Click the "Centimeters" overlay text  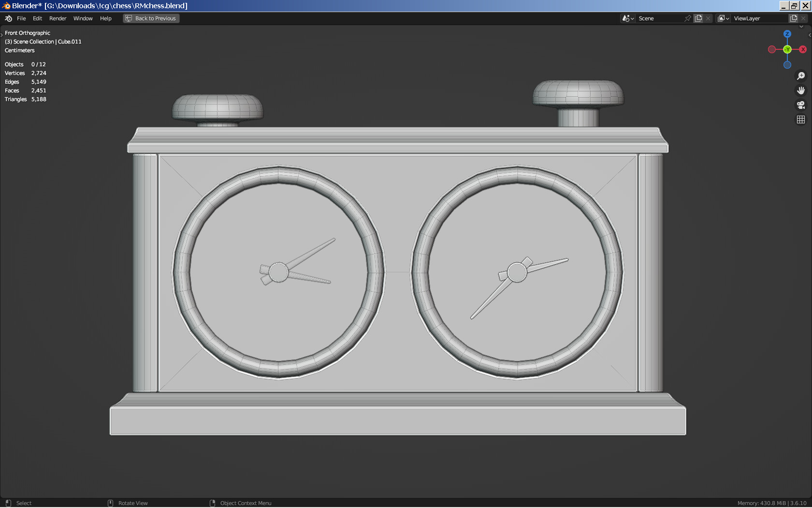pyautogui.click(x=20, y=50)
